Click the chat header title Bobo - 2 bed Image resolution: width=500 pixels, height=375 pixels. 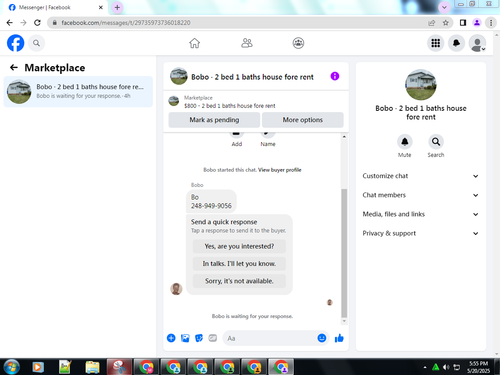pyautogui.click(x=252, y=77)
